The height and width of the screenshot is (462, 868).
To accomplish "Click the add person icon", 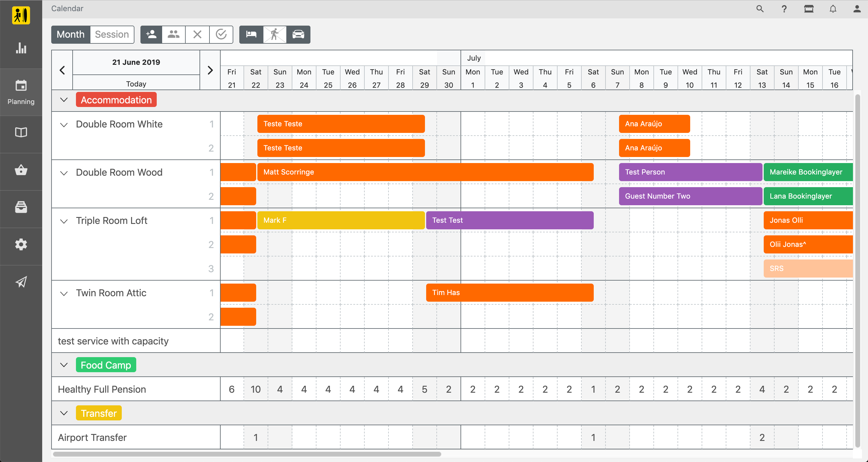I will tap(151, 34).
